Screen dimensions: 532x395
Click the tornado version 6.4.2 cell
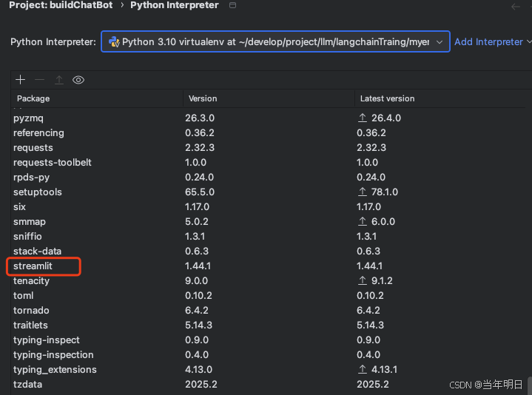pyautogui.click(x=197, y=311)
